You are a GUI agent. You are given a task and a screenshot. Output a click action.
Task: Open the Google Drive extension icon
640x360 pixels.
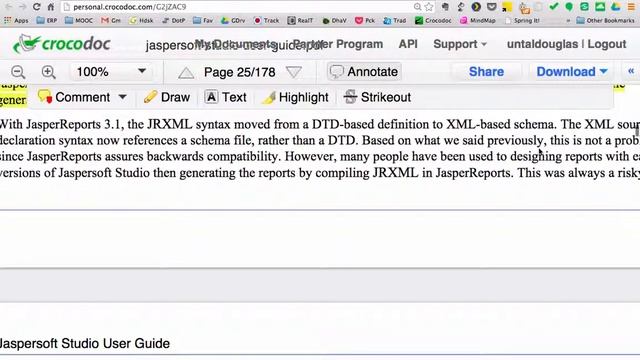click(x=616, y=7)
